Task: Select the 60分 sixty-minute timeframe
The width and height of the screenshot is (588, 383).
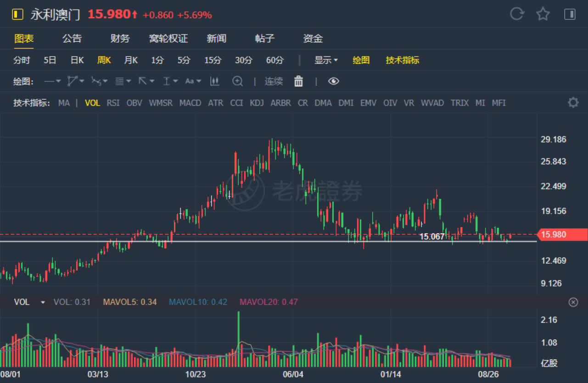Action: 275,60
